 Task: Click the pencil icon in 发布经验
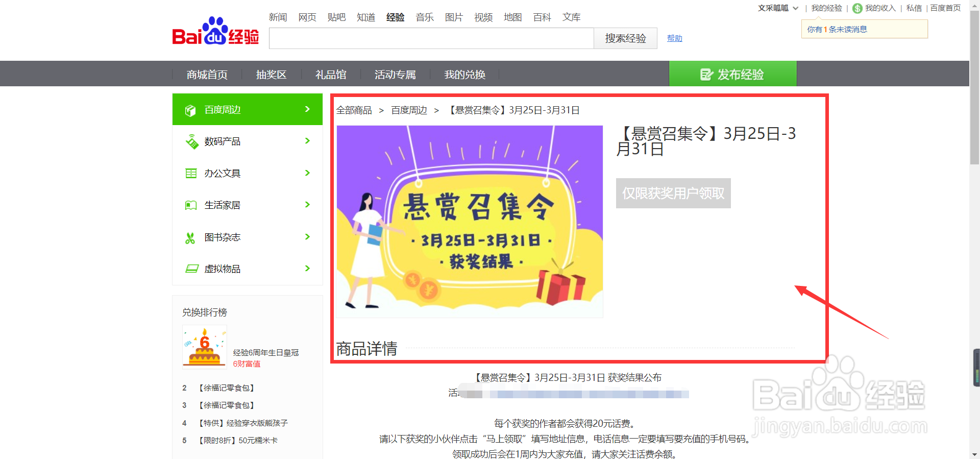click(x=706, y=75)
